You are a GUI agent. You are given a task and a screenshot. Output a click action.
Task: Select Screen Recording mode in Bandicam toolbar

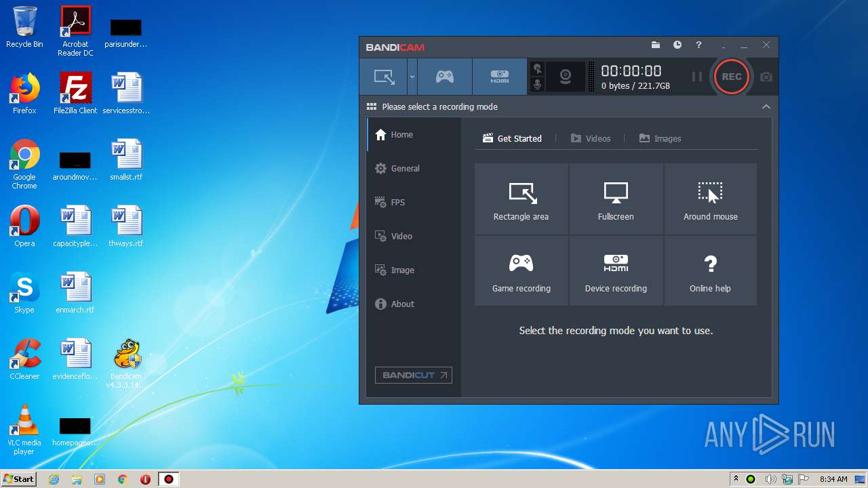point(384,77)
